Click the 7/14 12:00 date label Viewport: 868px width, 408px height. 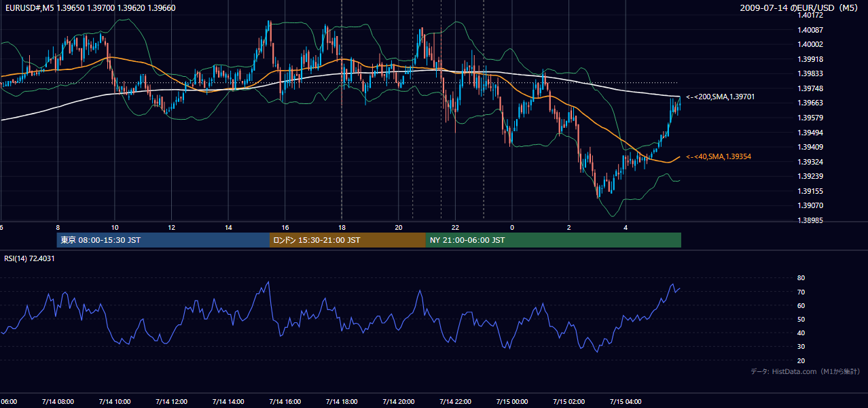point(171,402)
